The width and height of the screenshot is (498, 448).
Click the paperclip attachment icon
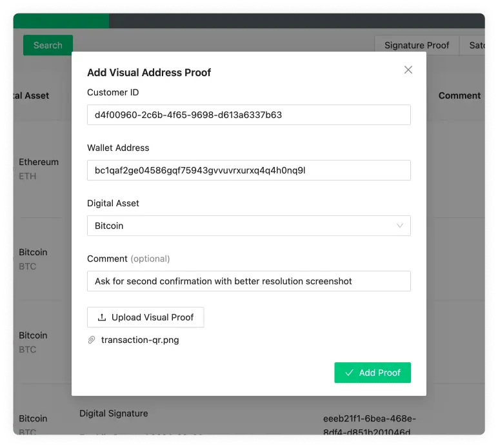92,340
